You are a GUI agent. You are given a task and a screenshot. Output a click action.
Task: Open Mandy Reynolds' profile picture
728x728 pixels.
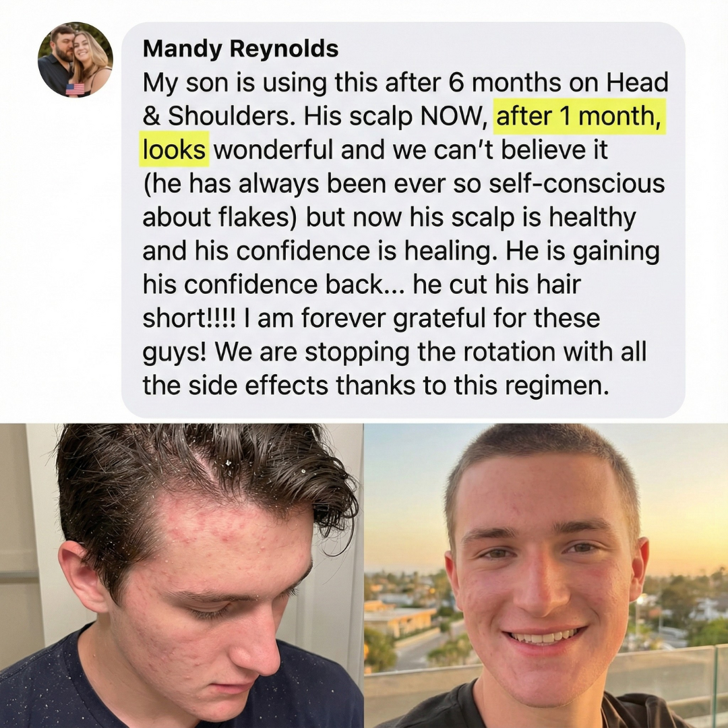pos(75,59)
